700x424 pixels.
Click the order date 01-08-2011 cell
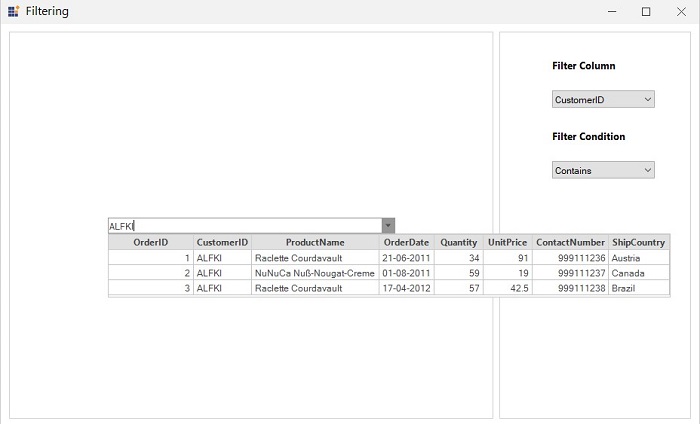pyautogui.click(x=406, y=273)
